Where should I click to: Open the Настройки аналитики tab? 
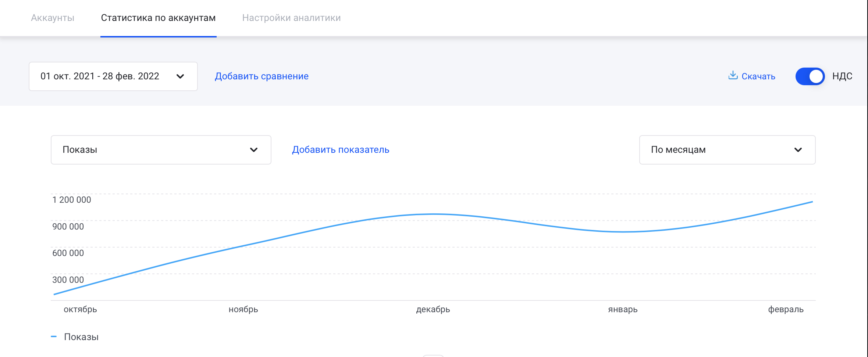(291, 18)
